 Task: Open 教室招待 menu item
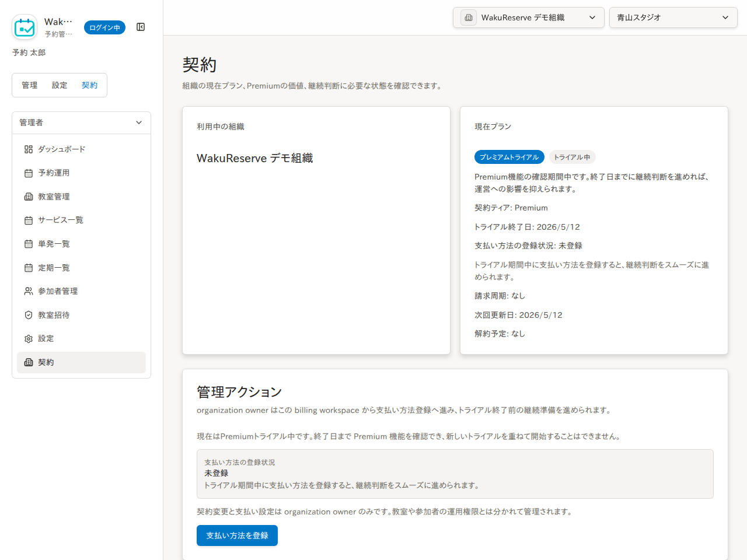coord(81,315)
